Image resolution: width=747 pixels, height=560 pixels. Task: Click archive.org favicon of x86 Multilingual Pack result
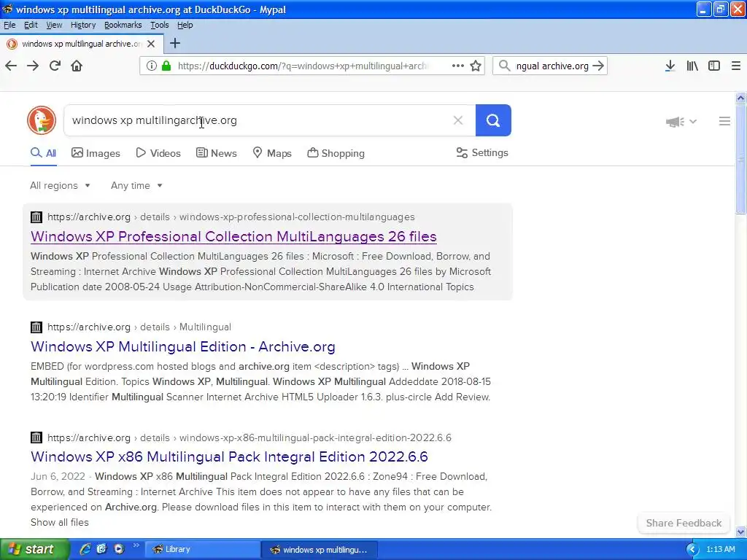36,437
